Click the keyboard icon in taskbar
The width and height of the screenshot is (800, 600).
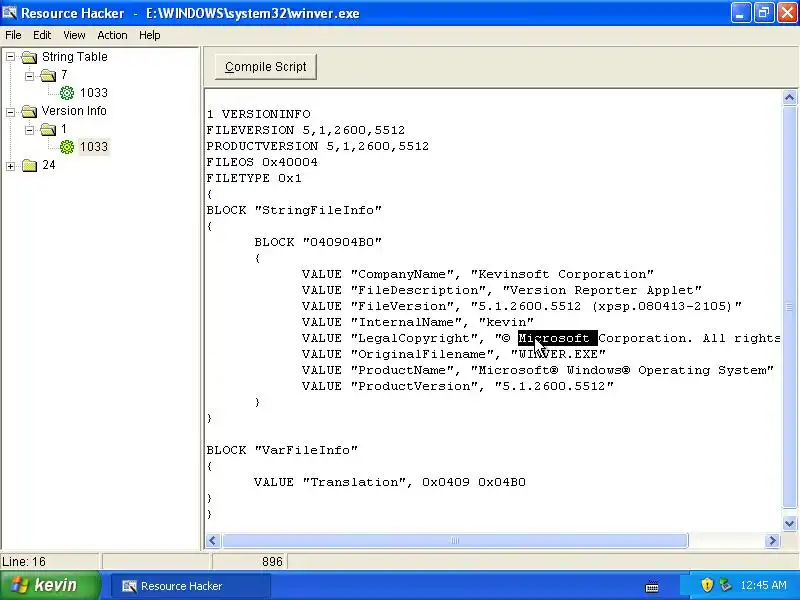[x=652, y=587]
